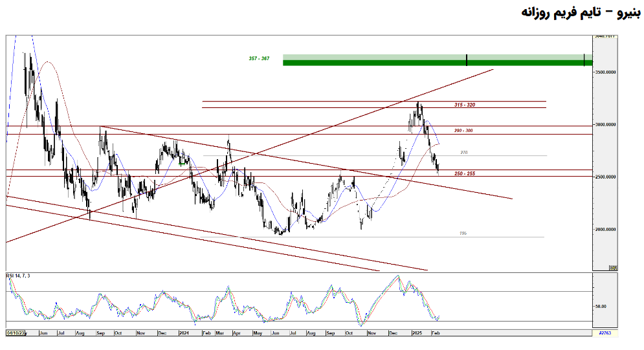Select the 290 - 300 level label
This screenshot has height=350, width=644.
(x=463, y=131)
